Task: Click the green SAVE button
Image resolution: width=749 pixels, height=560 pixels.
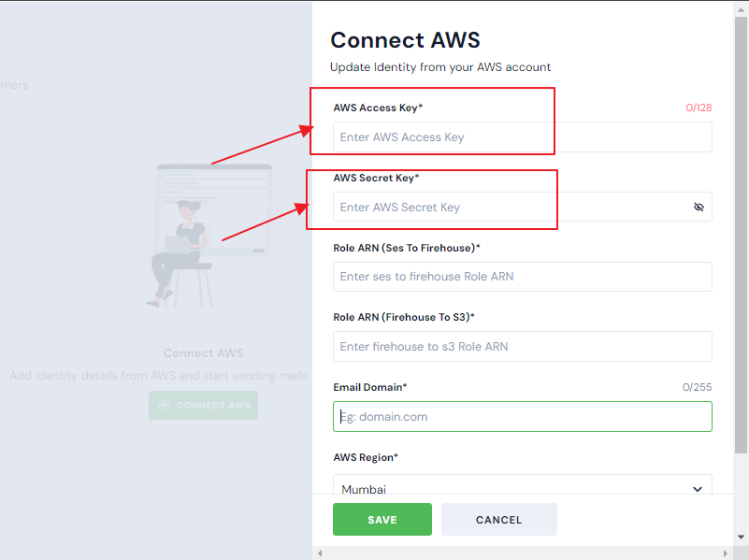Action: (x=382, y=519)
